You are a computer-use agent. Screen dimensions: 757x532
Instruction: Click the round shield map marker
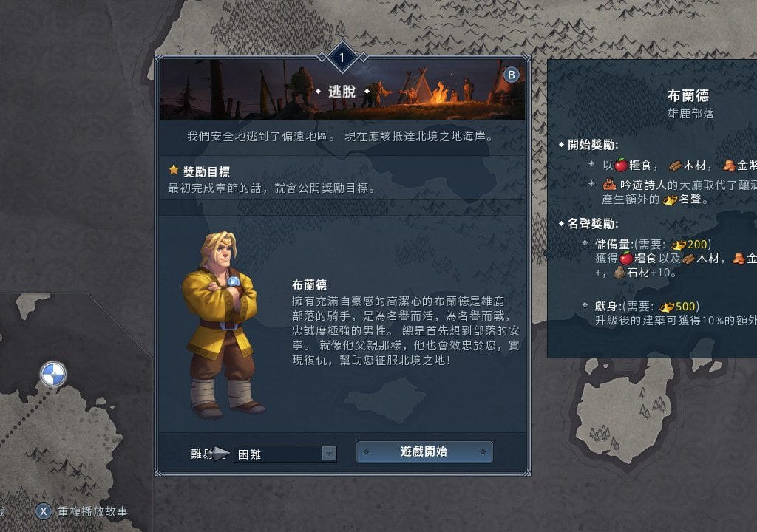click(x=52, y=374)
